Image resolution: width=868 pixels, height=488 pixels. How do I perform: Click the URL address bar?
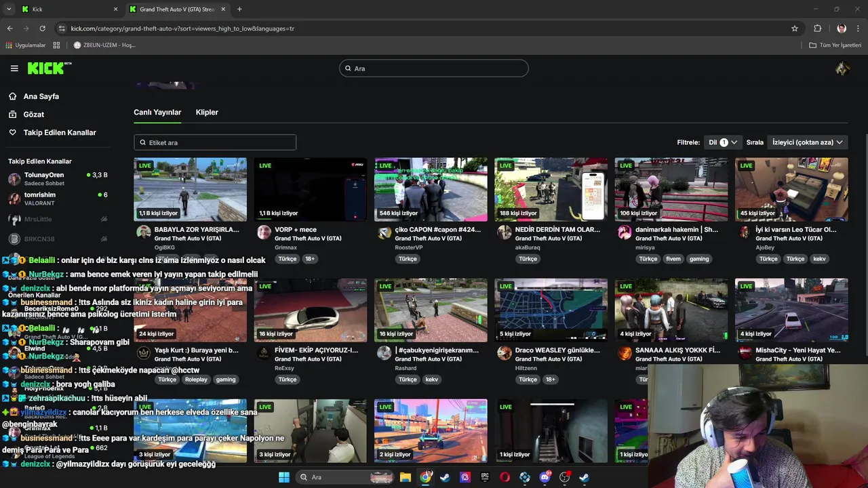click(x=420, y=28)
